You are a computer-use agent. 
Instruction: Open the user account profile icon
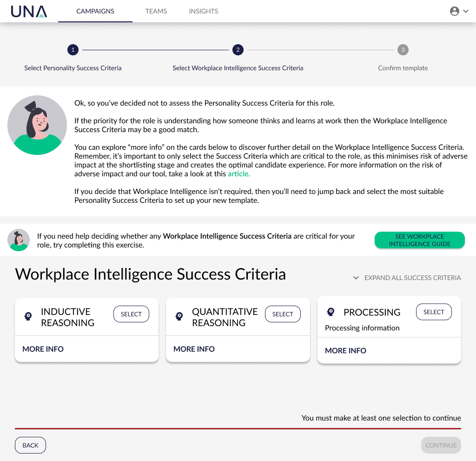click(454, 11)
